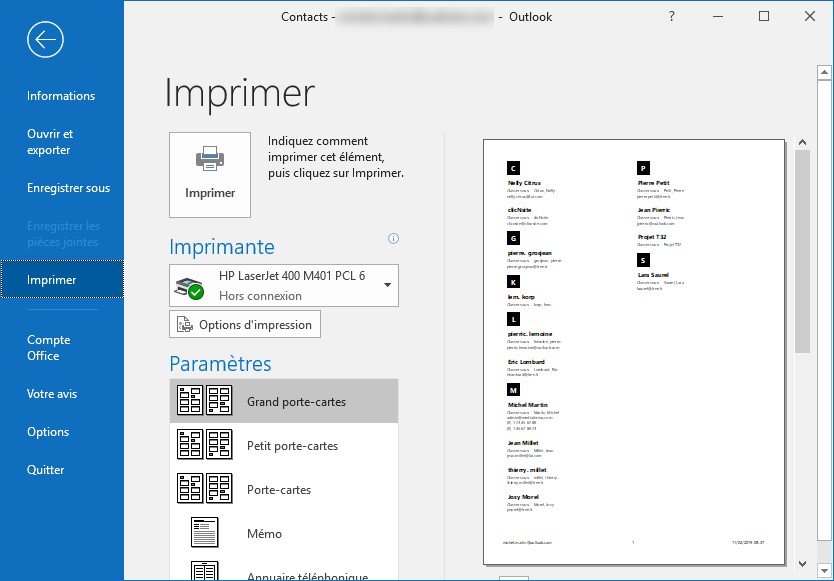Open Outlook Options from sidebar
834x581 pixels.
(x=48, y=432)
